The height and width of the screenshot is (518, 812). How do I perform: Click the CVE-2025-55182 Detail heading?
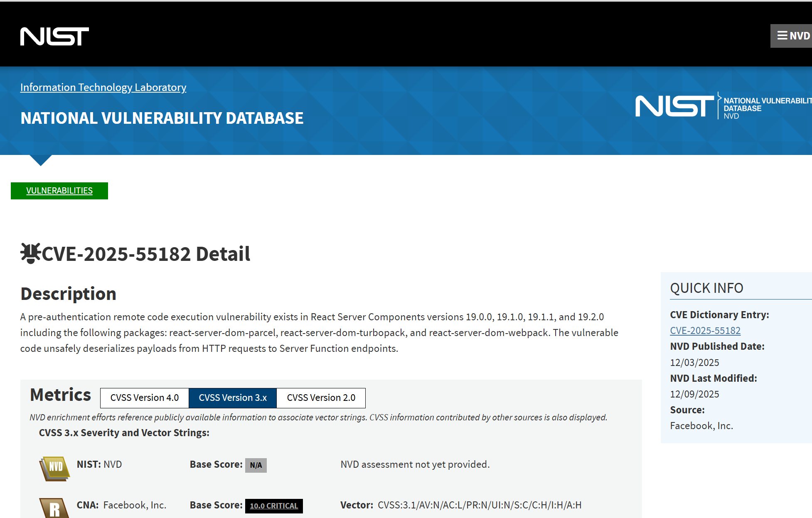point(146,254)
